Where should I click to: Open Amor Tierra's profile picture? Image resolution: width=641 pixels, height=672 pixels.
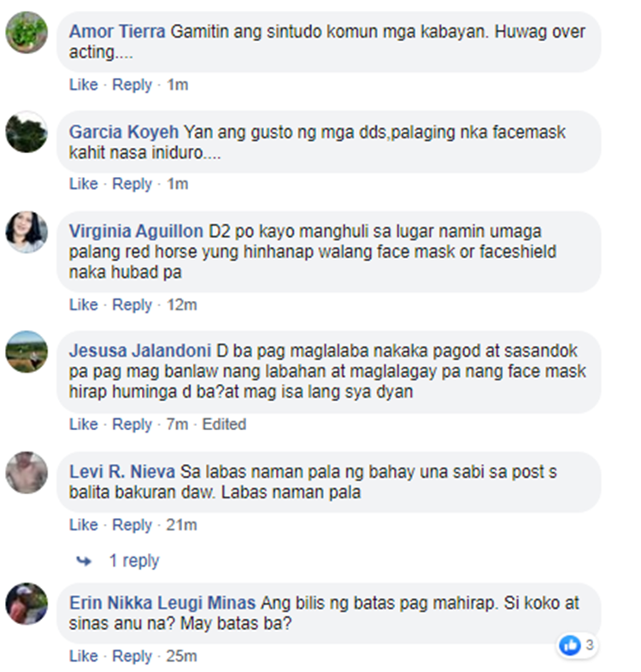(26, 32)
